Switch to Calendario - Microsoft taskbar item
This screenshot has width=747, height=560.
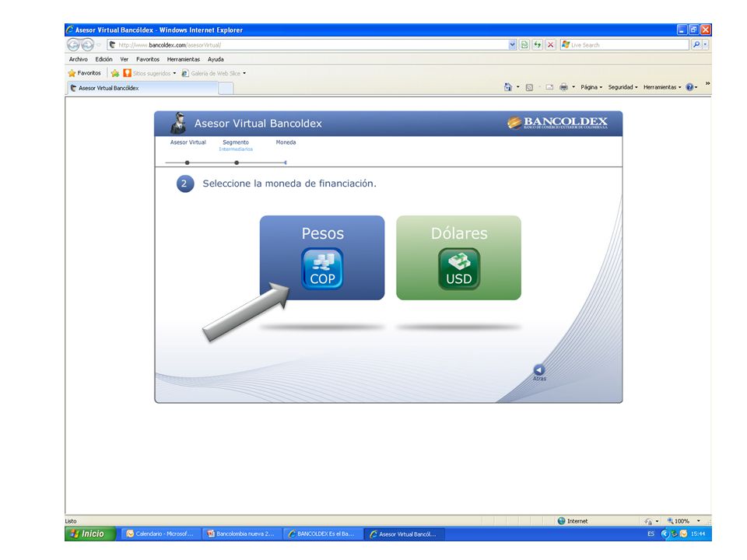click(x=160, y=534)
